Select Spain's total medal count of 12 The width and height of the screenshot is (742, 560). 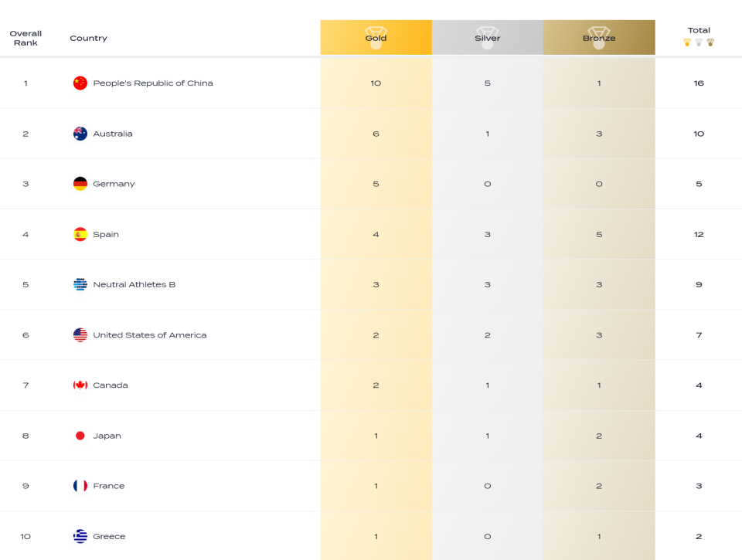pyautogui.click(x=699, y=234)
